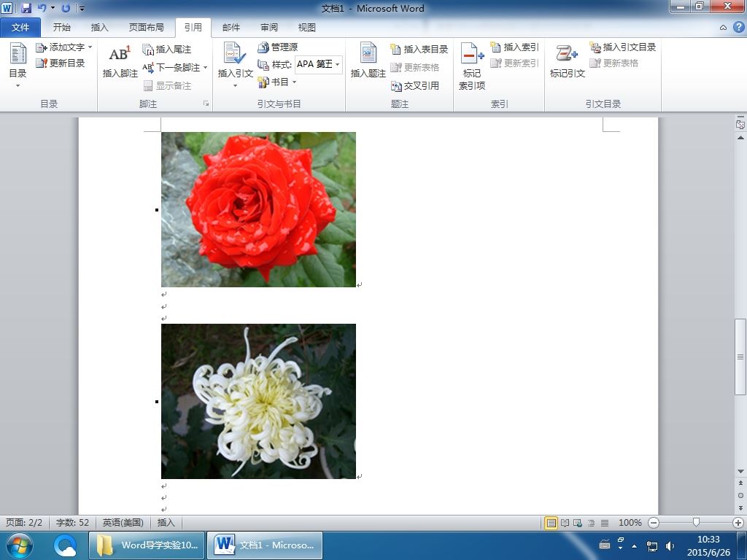This screenshot has height=560, width=747.
Task: Click Update Index (更新索引)
Action: (x=514, y=63)
